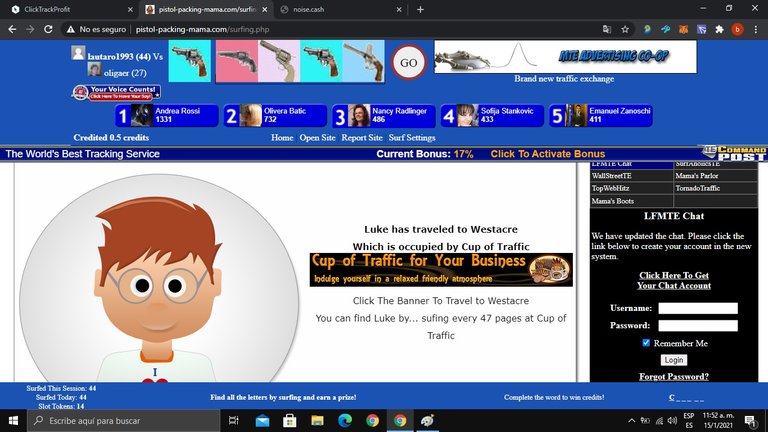768x432 pixels.
Task: Open a new browser tab
Action: point(420,9)
